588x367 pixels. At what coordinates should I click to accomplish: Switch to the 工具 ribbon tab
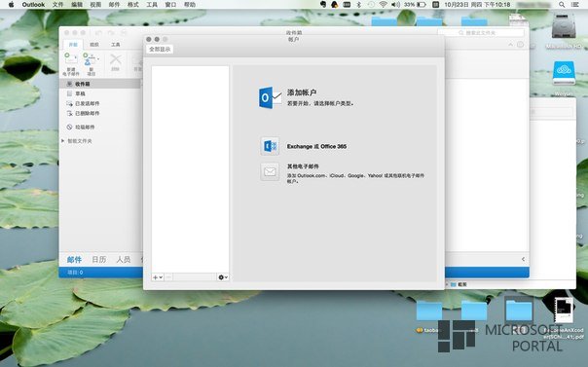(116, 45)
